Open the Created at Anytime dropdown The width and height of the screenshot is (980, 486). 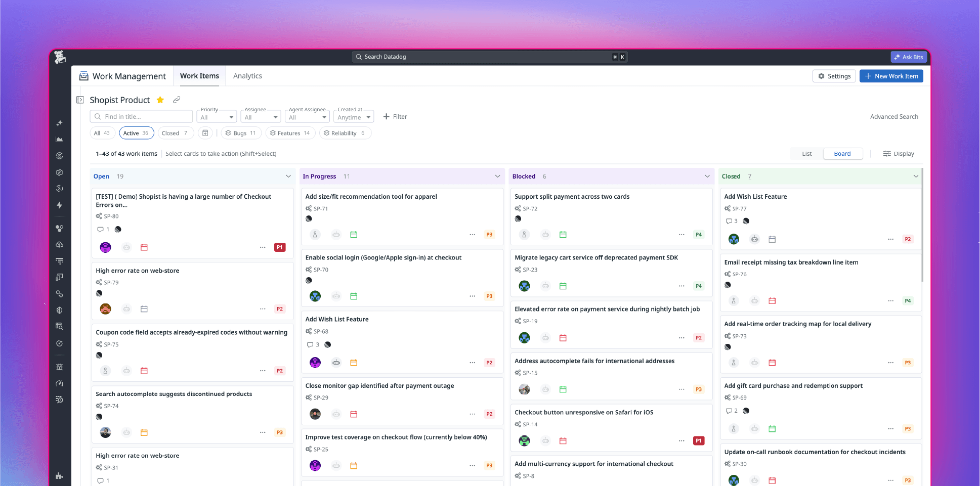pyautogui.click(x=354, y=117)
